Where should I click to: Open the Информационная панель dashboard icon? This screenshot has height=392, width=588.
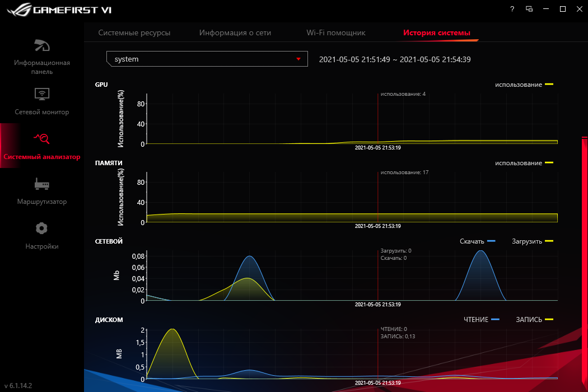pos(41,45)
